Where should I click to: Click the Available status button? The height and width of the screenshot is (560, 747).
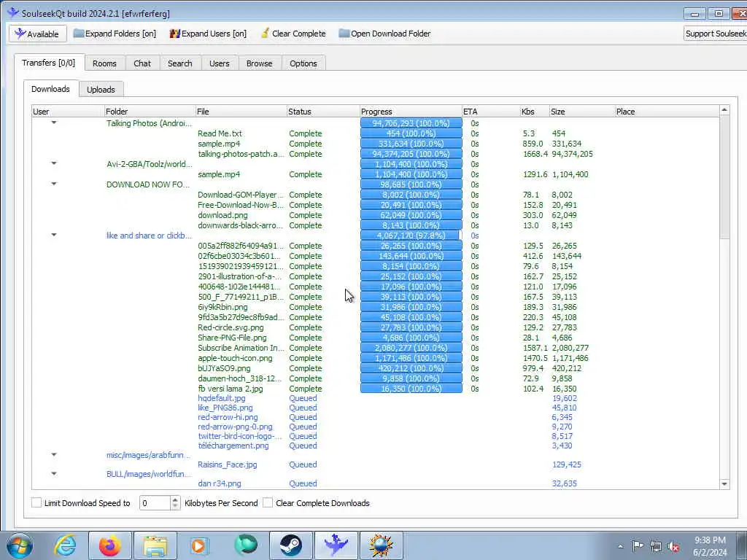tap(37, 34)
